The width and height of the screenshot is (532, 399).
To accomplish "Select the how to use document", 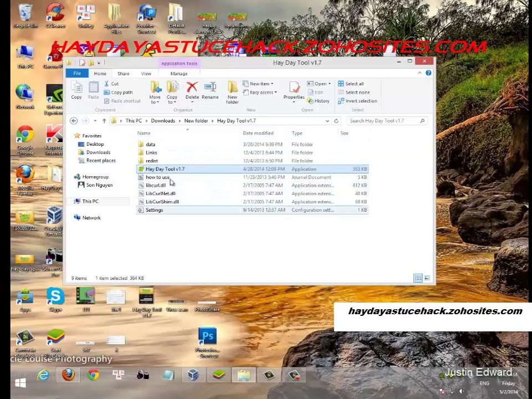I will [252, 177].
